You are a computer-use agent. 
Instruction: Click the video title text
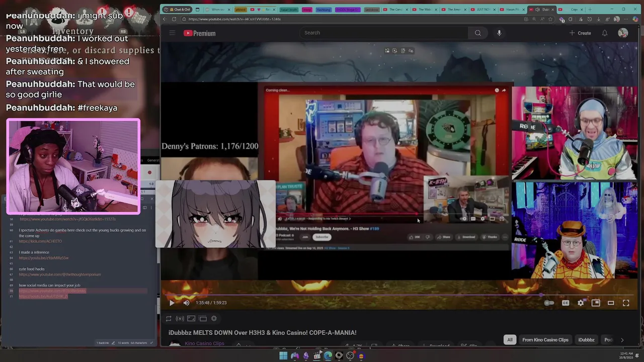tap(262, 332)
